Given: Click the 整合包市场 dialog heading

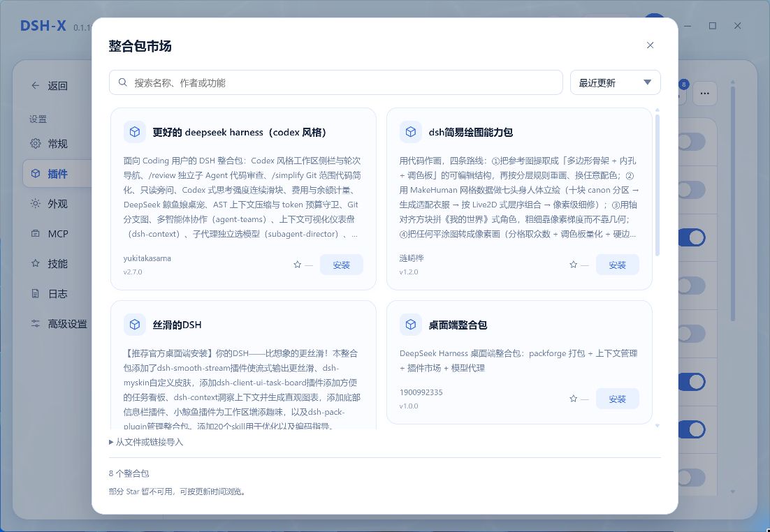Looking at the screenshot, I should pyautogui.click(x=140, y=46).
